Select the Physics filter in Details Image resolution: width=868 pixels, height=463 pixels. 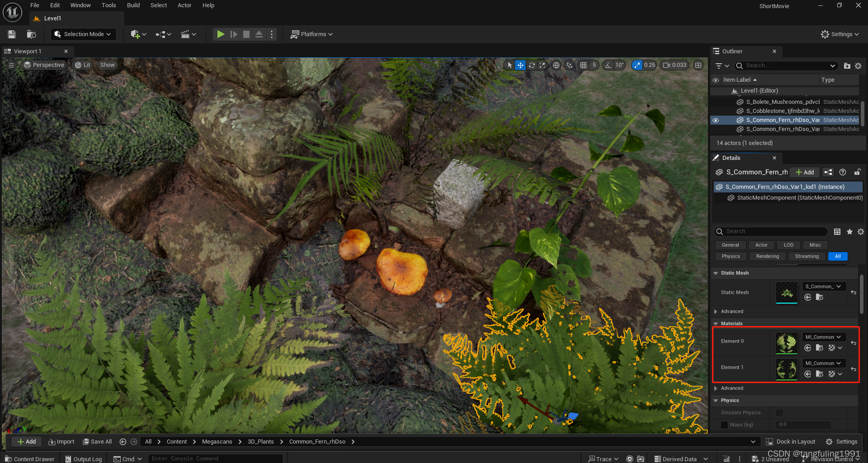731,256
